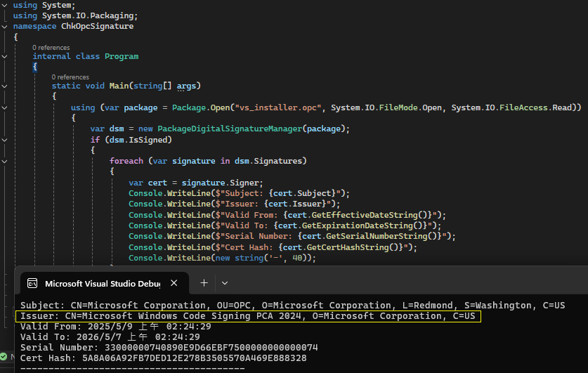This screenshot has width=588, height=373.
Task: Open the 0 references link above Program
Action: (x=49, y=47)
